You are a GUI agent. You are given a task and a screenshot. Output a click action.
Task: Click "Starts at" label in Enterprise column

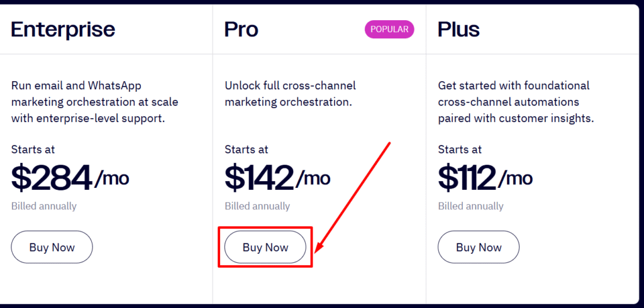tap(33, 150)
